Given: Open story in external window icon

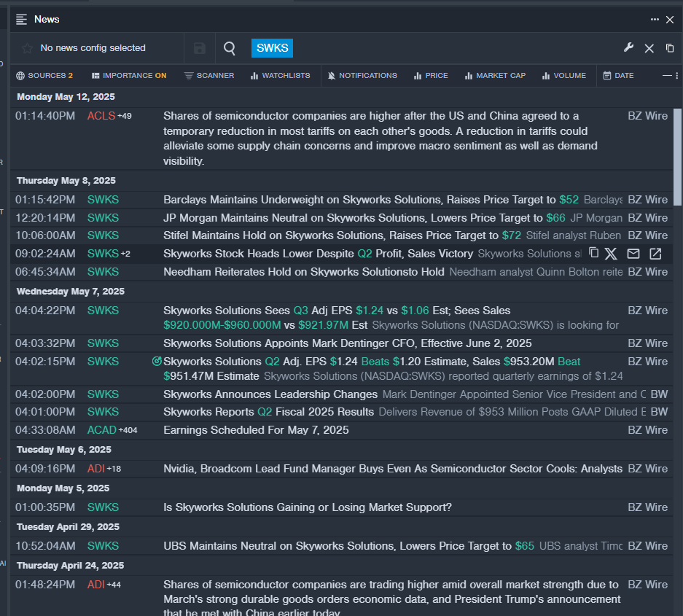Looking at the screenshot, I should pyautogui.click(x=655, y=254).
